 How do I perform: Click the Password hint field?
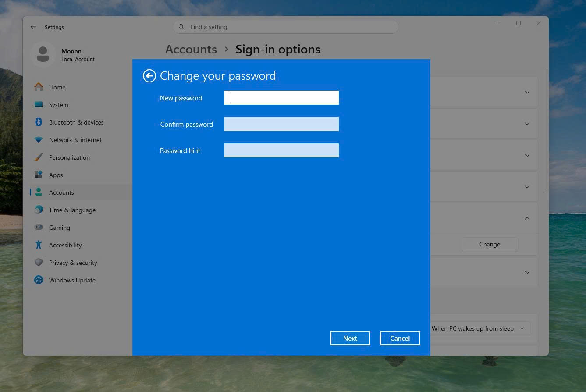click(x=281, y=150)
